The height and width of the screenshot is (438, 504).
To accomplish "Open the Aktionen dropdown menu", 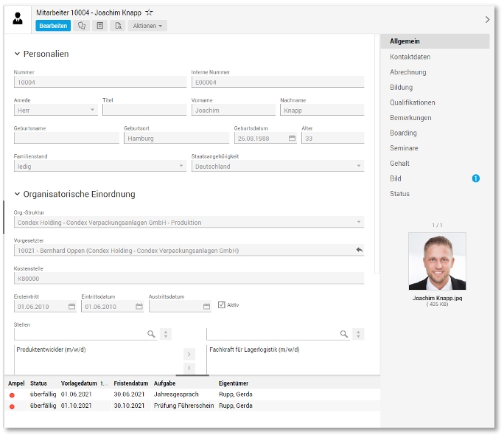I will pos(147,25).
